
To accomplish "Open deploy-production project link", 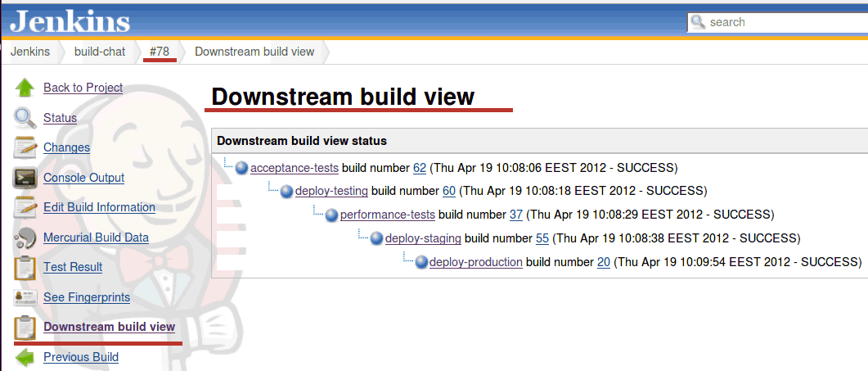I will (476, 262).
